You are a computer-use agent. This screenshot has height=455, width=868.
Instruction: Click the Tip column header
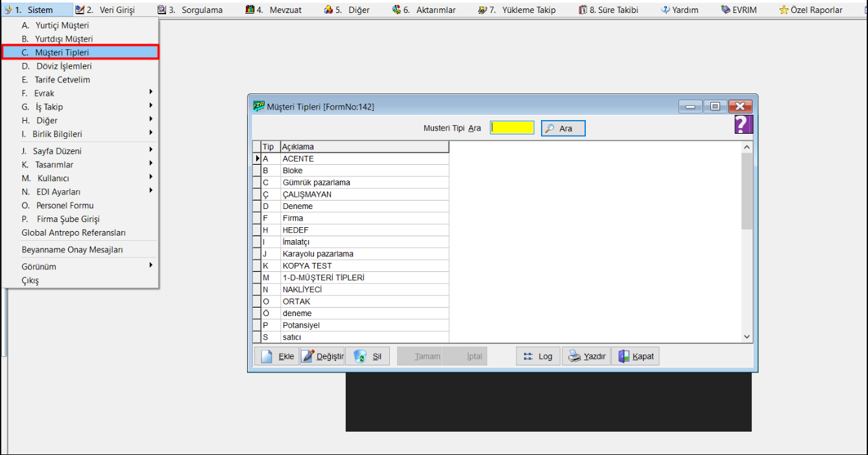(271, 147)
